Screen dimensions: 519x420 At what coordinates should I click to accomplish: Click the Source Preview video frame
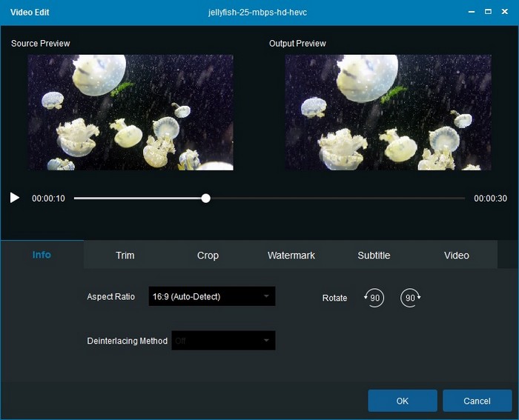point(130,112)
